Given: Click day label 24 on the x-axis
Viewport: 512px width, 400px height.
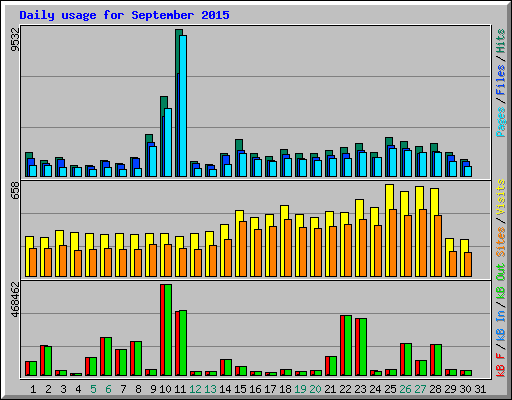Looking at the screenshot, I should click(375, 389).
